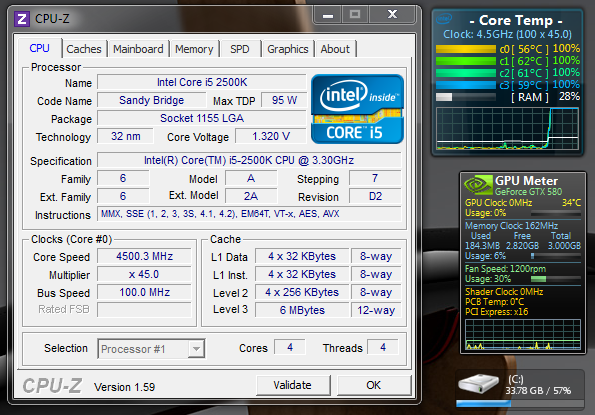Click the OK button
The width and height of the screenshot is (595, 415).
(x=374, y=385)
